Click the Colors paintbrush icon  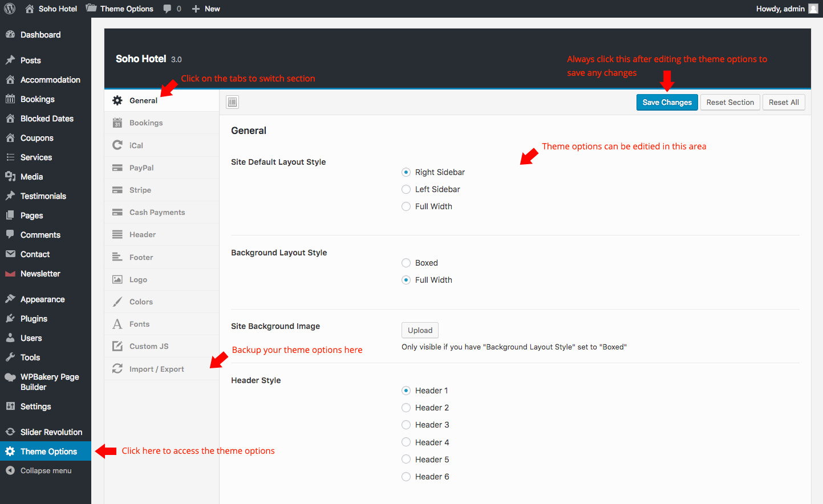click(117, 302)
